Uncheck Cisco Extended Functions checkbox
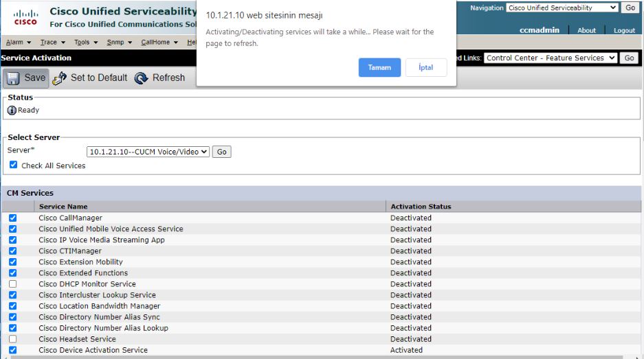This screenshot has width=644, height=359. (x=13, y=273)
